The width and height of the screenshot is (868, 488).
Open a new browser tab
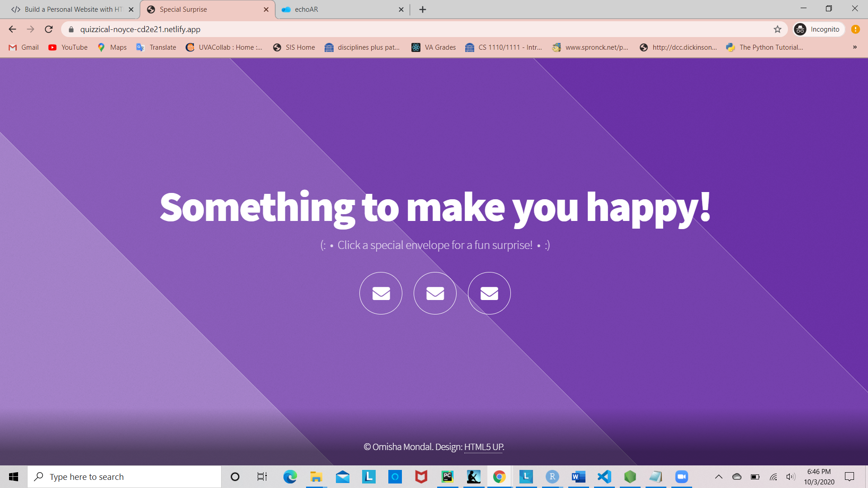click(423, 9)
